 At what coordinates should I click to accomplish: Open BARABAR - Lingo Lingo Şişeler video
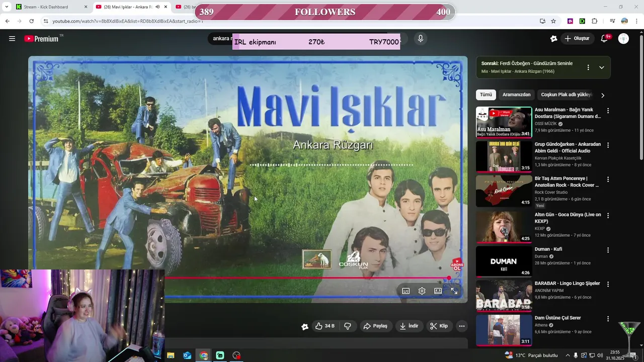(567, 283)
